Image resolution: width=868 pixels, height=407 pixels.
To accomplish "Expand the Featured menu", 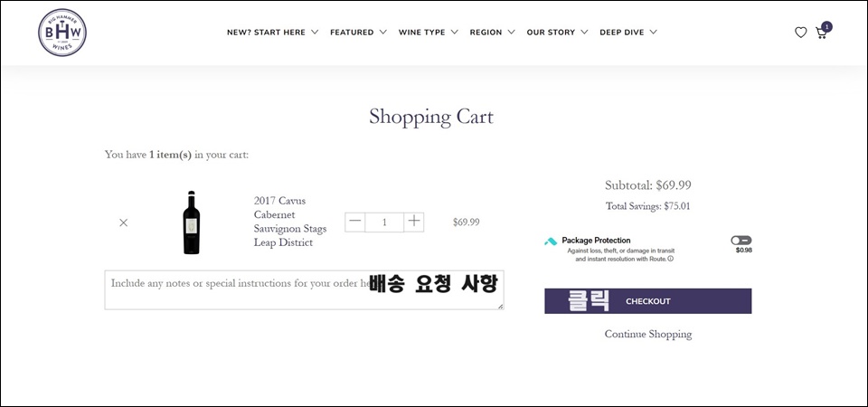I will point(358,33).
